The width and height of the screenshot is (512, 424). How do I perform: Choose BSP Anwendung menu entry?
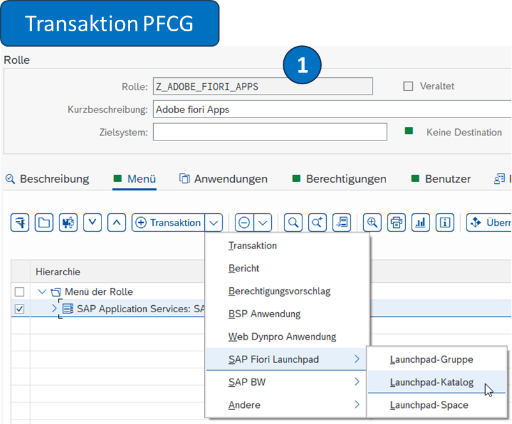click(x=287, y=314)
